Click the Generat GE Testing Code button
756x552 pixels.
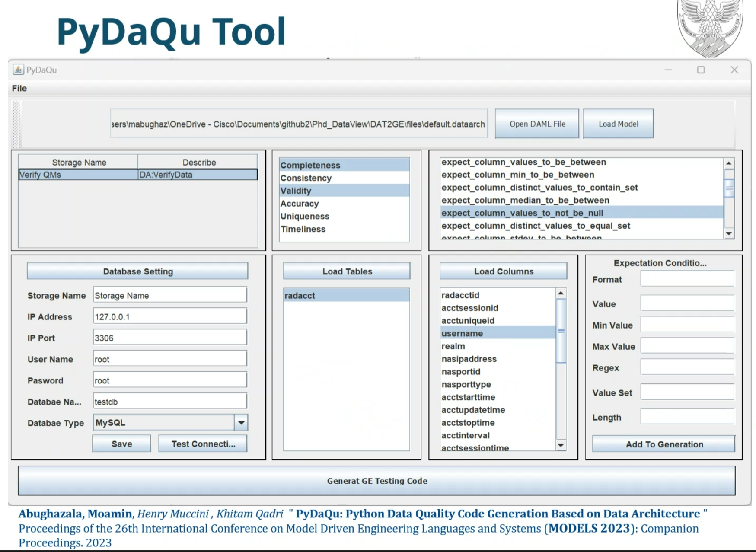[x=376, y=481]
